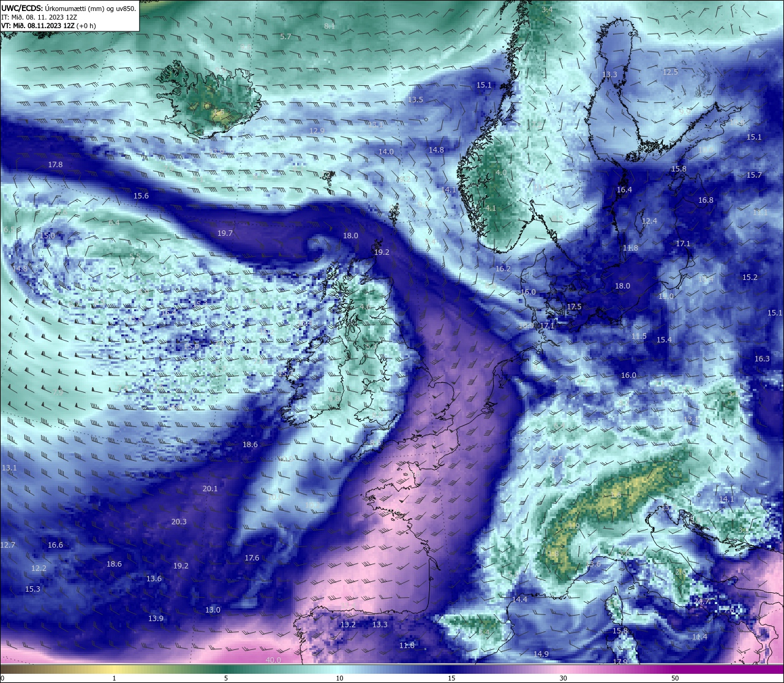Click the 17.8 value label on the map
Image resolution: width=784 pixels, height=683 pixels.
tap(55, 165)
